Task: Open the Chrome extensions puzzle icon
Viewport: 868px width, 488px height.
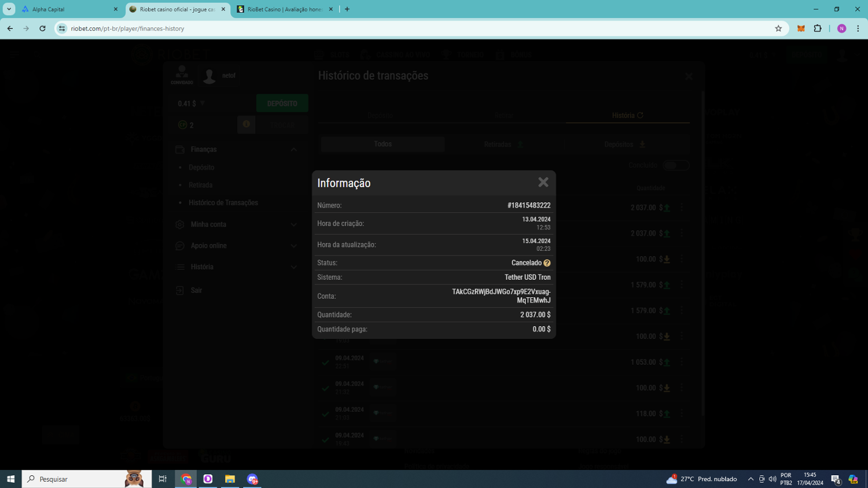Action: [x=818, y=28]
